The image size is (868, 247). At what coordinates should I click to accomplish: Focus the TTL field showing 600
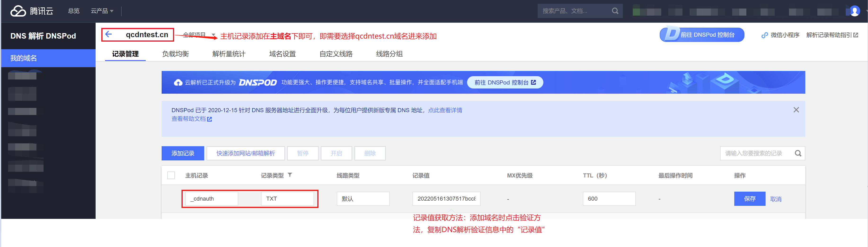pos(609,199)
